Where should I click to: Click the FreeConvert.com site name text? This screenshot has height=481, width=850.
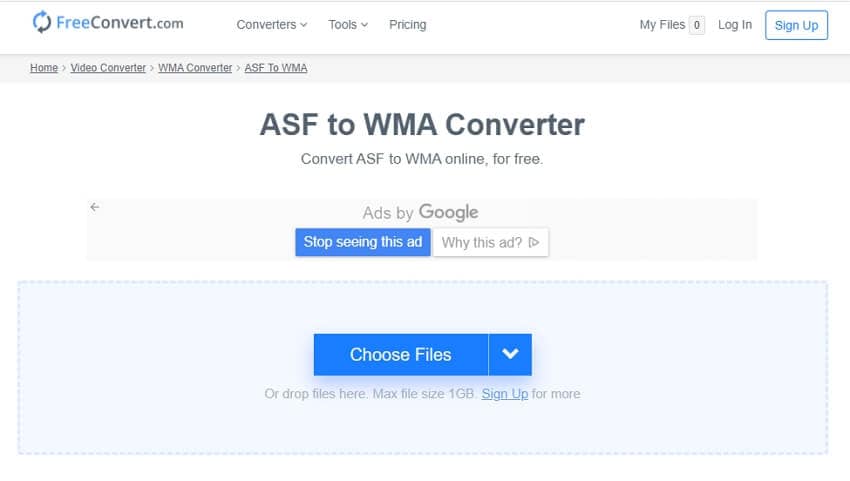pyautogui.click(x=120, y=22)
